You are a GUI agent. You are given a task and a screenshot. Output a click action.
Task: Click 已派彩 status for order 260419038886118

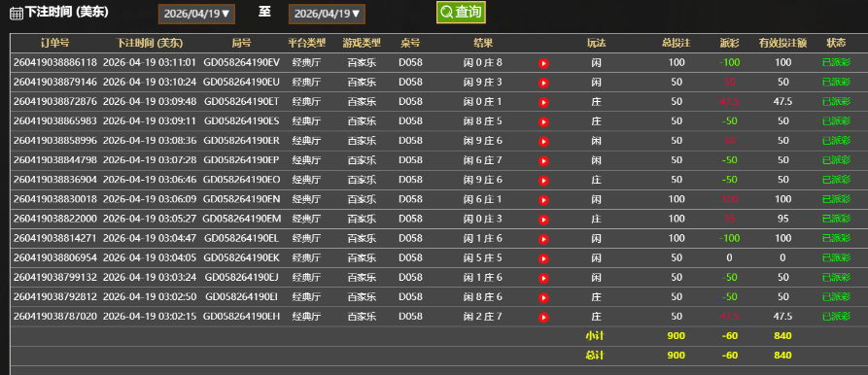[836, 62]
